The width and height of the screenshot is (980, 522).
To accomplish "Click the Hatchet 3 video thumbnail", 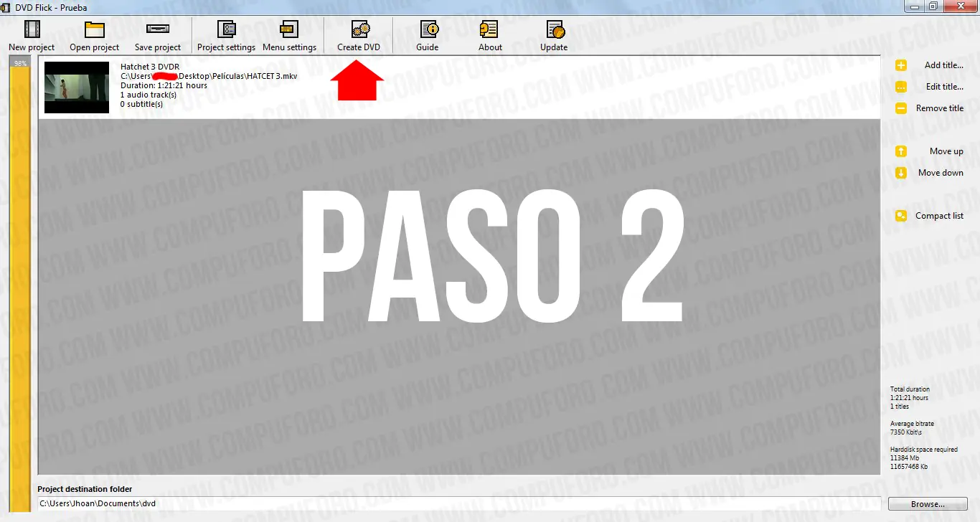I will coord(76,86).
